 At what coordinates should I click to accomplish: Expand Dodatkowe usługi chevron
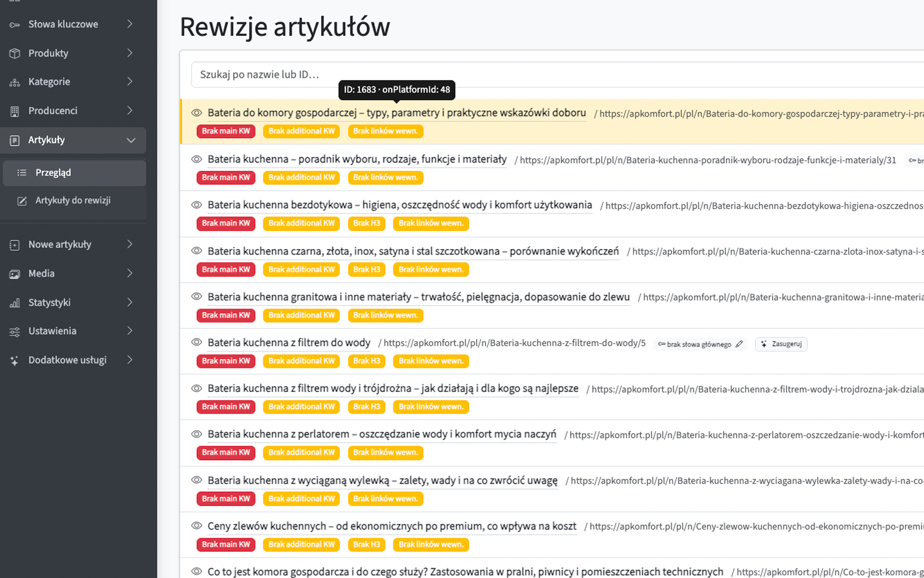tap(130, 360)
